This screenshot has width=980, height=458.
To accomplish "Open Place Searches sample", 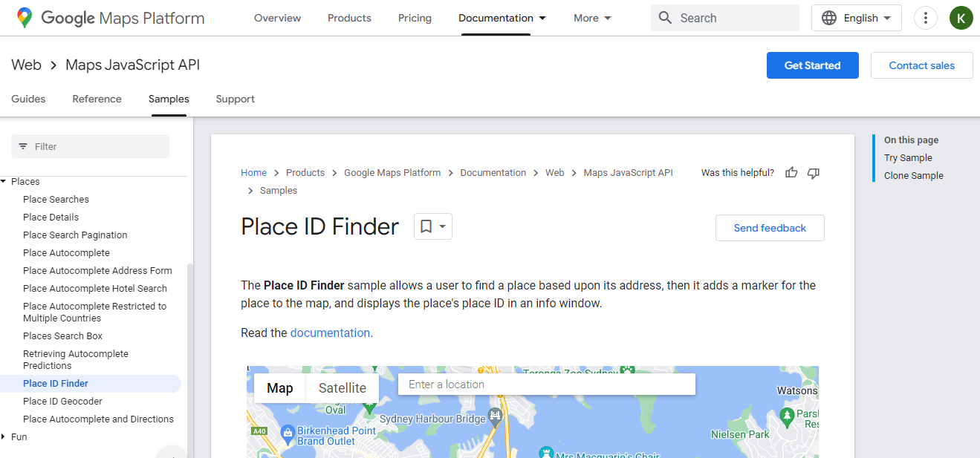I will (x=56, y=200).
